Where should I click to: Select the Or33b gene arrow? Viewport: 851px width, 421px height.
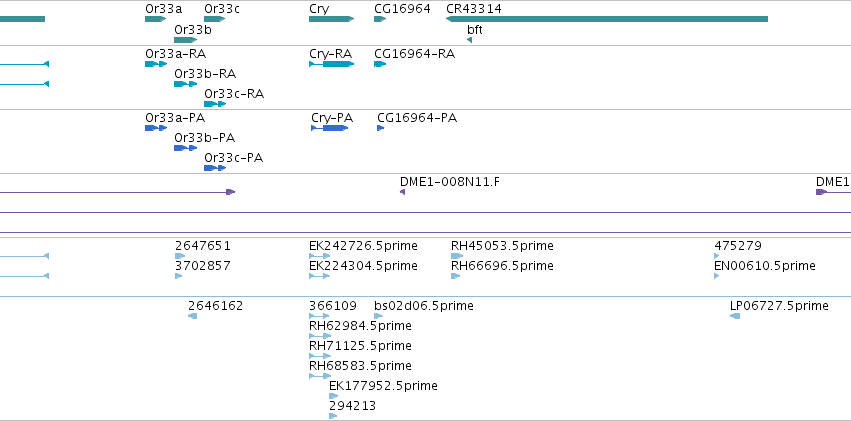coord(186,40)
